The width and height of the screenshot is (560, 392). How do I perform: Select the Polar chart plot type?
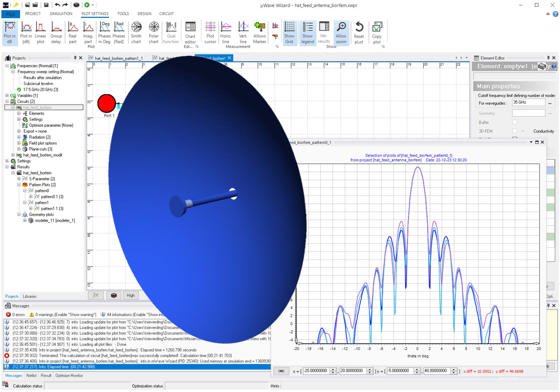(x=154, y=33)
